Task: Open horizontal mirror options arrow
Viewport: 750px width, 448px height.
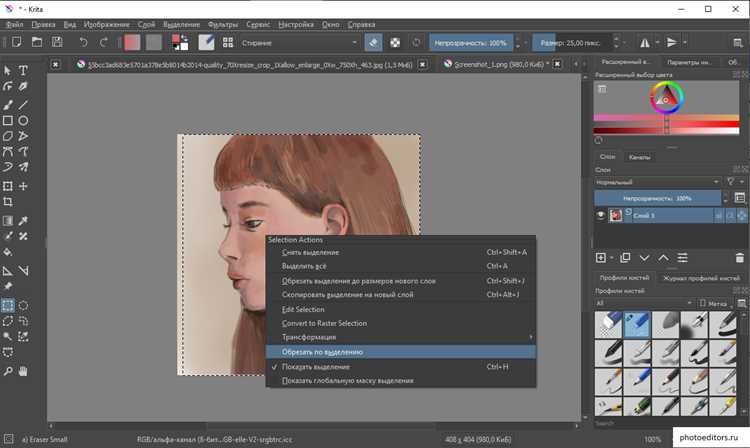Action: (x=657, y=43)
